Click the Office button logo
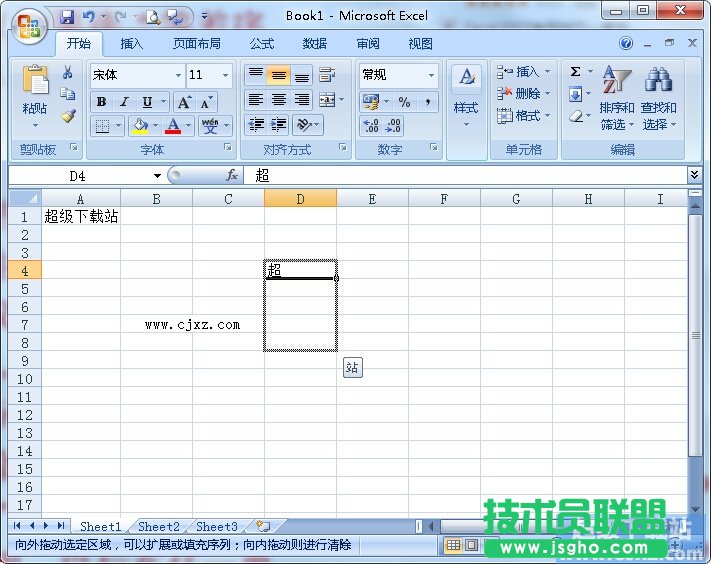 click(x=28, y=25)
